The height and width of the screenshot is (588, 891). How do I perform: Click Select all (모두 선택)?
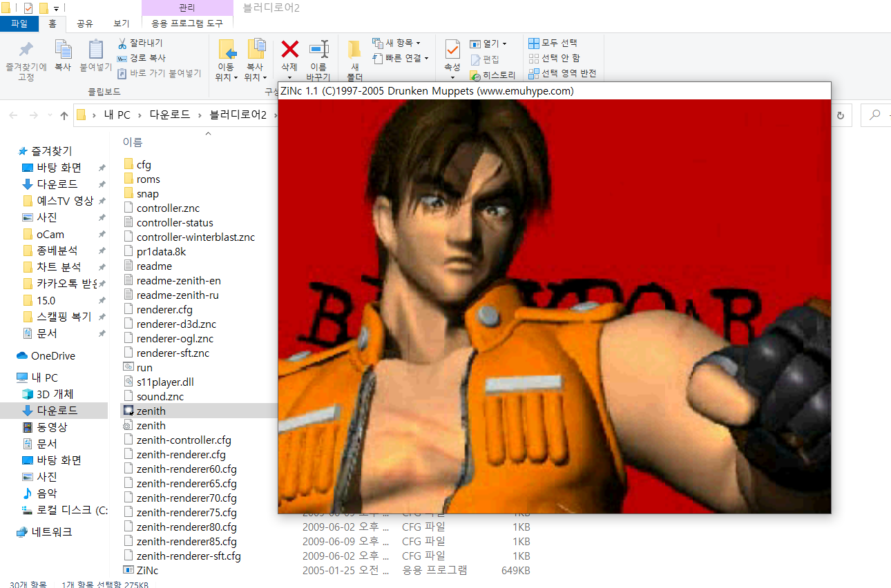[553, 43]
